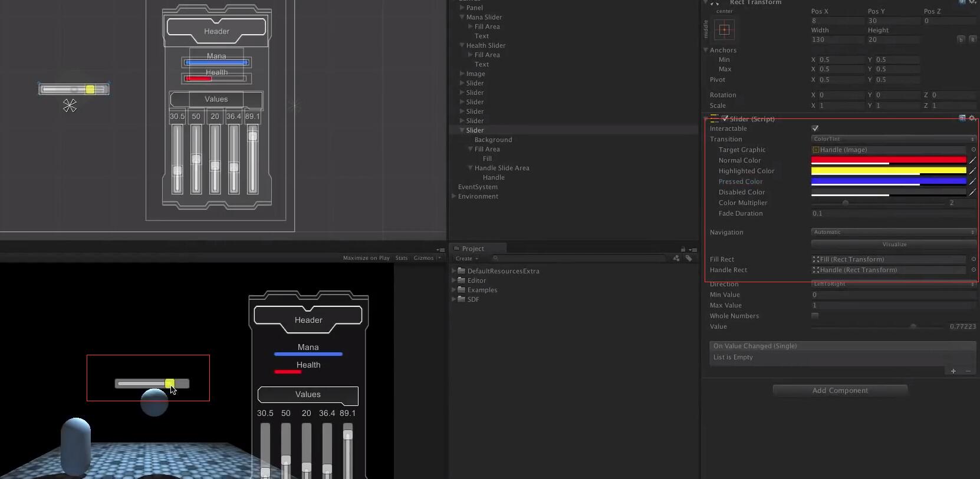Collapse the Handle Slide Area node
The width and height of the screenshot is (980, 479).
[471, 168]
